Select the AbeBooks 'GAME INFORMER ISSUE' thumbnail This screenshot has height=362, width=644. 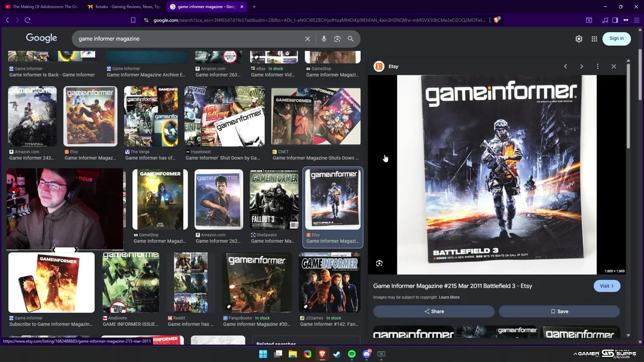coord(131,283)
